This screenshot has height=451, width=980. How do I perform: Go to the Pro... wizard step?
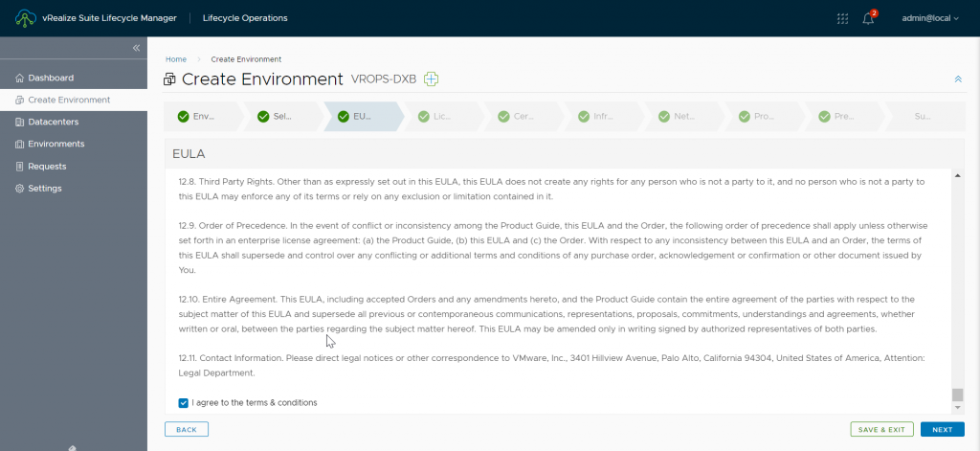(764, 117)
